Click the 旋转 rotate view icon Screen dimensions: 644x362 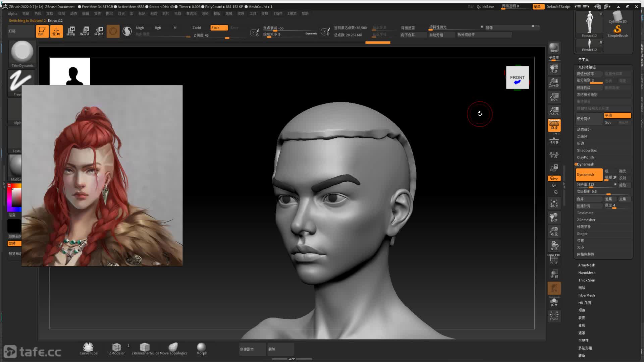(554, 245)
